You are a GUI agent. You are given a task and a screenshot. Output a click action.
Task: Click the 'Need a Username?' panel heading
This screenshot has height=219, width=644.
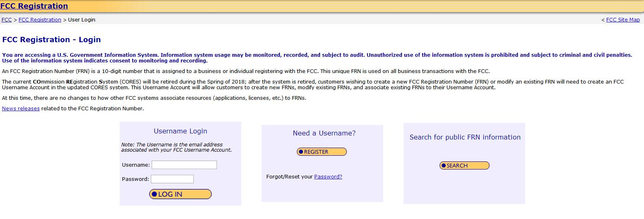pos(324,133)
